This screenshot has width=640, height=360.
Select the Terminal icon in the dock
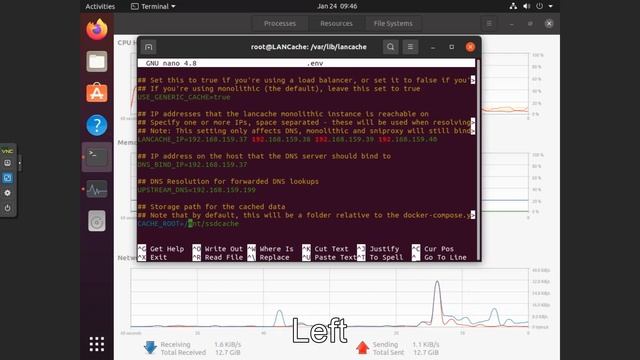(97, 157)
